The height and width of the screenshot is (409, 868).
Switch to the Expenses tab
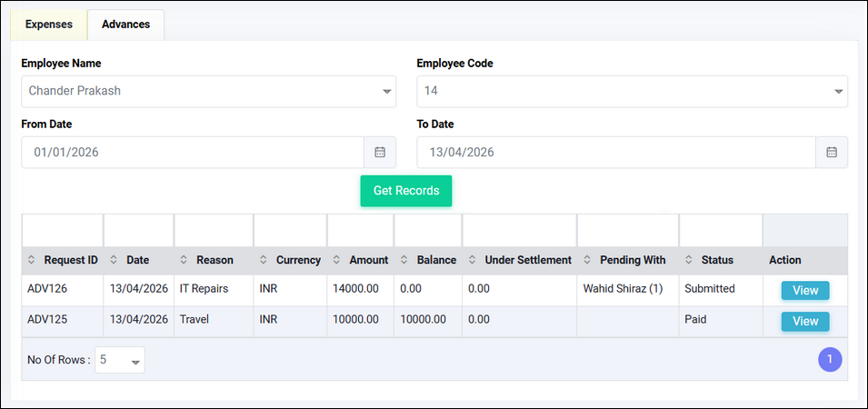(x=49, y=25)
